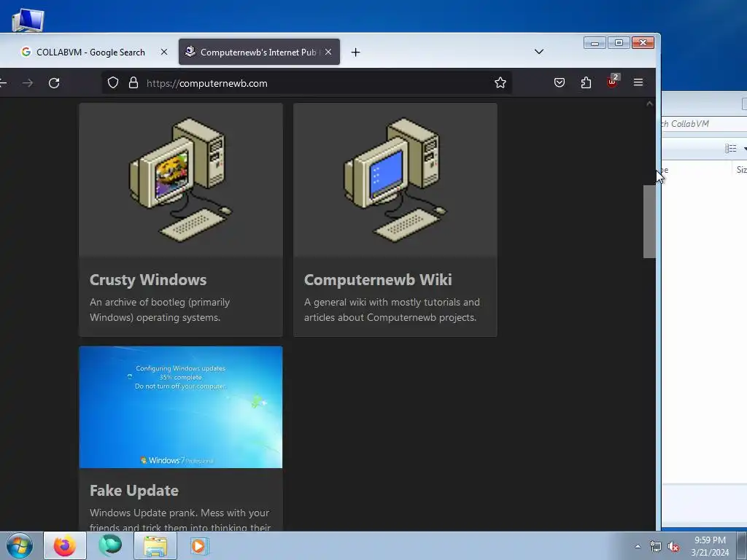Open the Computer desktop icon

coord(28,20)
